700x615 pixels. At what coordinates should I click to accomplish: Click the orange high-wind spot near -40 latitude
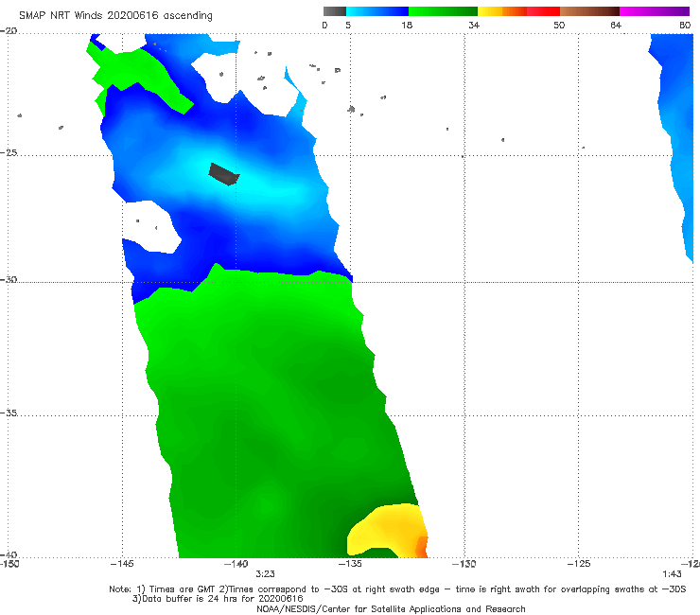tap(422, 547)
